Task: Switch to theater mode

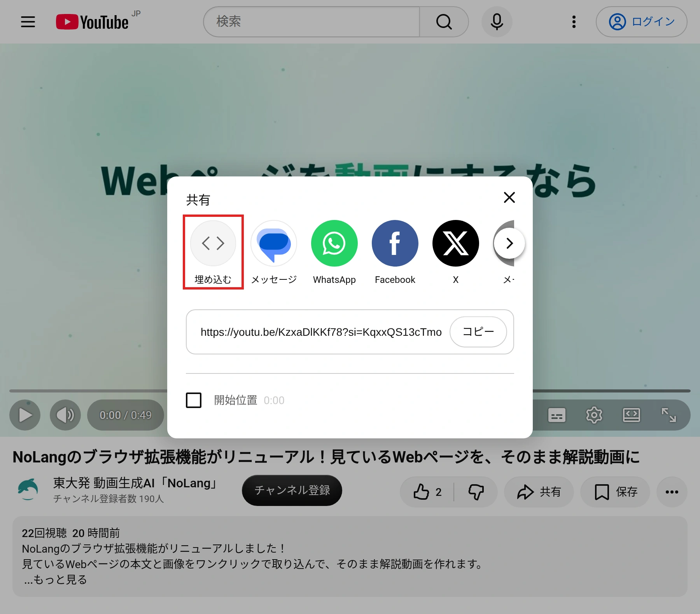Action: [632, 415]
